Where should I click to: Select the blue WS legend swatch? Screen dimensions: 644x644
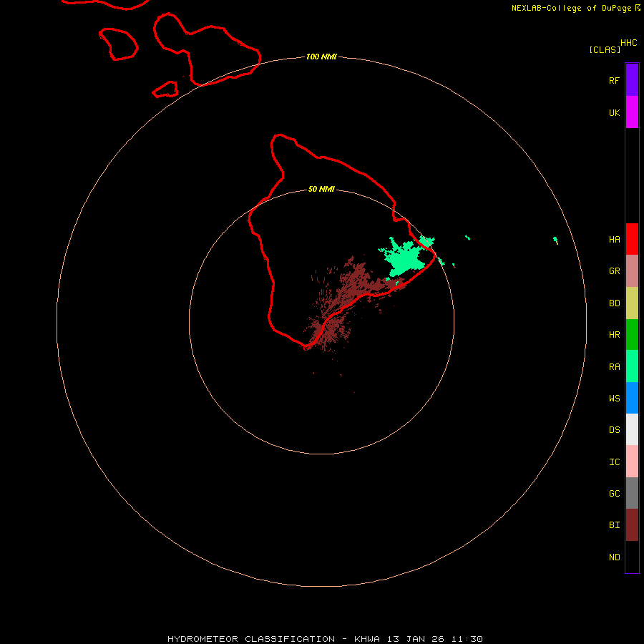pyautogui.click(x=632, y=398)
